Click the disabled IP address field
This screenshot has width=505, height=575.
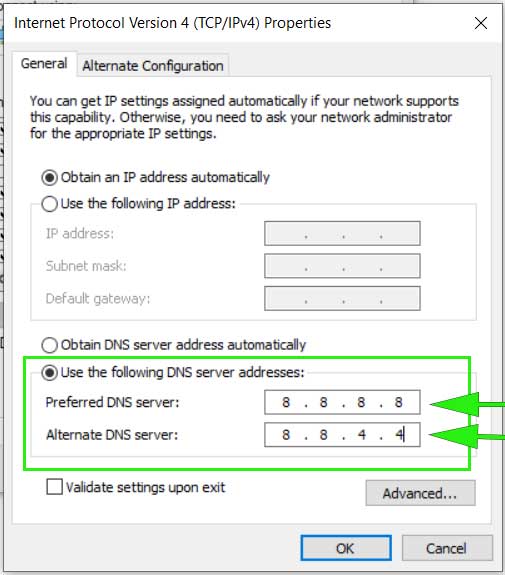click(x=342, y=233)
